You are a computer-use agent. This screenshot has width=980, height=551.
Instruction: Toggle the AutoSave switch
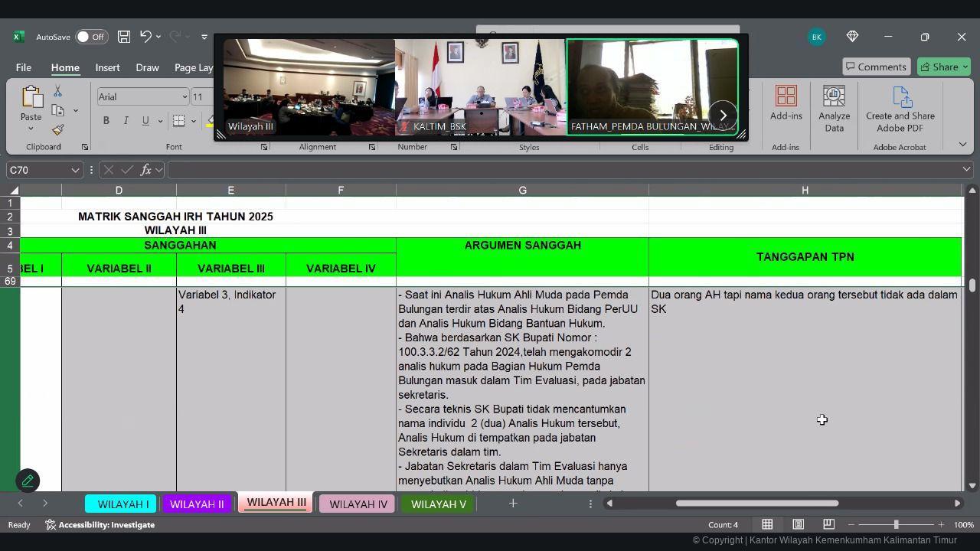(91, 37)
